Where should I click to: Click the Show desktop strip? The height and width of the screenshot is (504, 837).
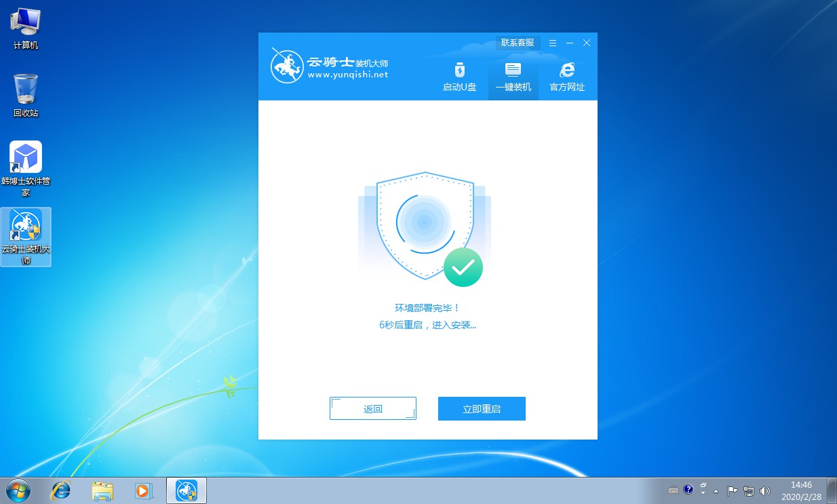(x=832, y=490)
